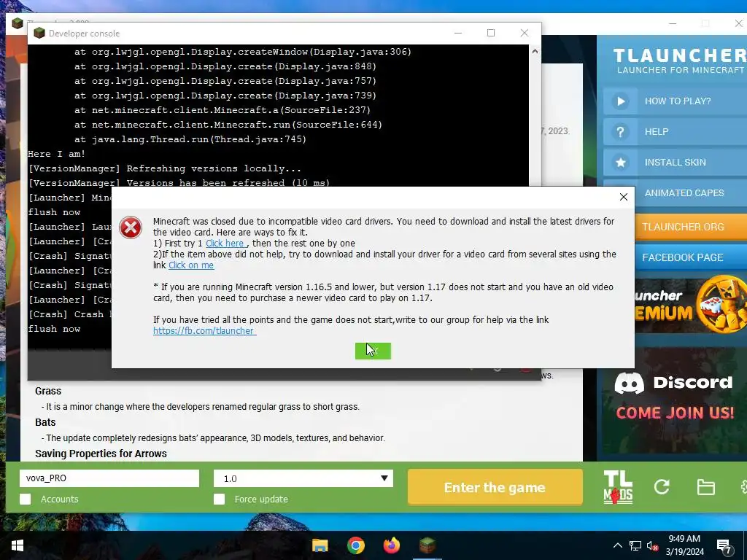Click the TLauncher title bar block icon
Viewport: 747px width, 560px height.
pos(18,23)
